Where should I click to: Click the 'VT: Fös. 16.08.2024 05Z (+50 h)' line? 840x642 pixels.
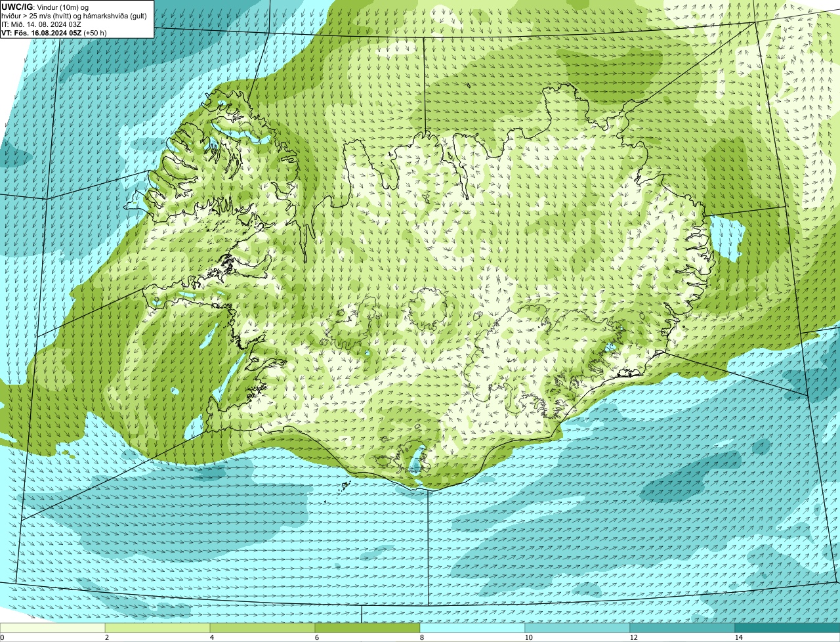click(54, 33)
